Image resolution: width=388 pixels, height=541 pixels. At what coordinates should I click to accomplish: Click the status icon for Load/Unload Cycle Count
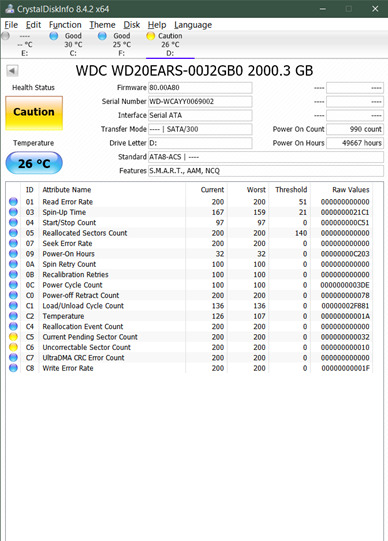pyautogui.click(x=13, y=305)
